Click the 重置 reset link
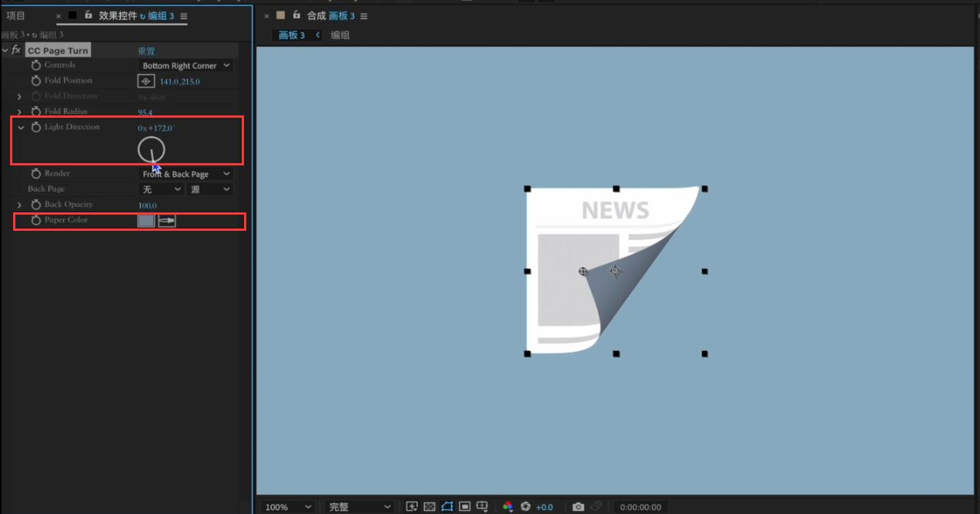Screen dimensions: 980x514 tap(146, 51)
